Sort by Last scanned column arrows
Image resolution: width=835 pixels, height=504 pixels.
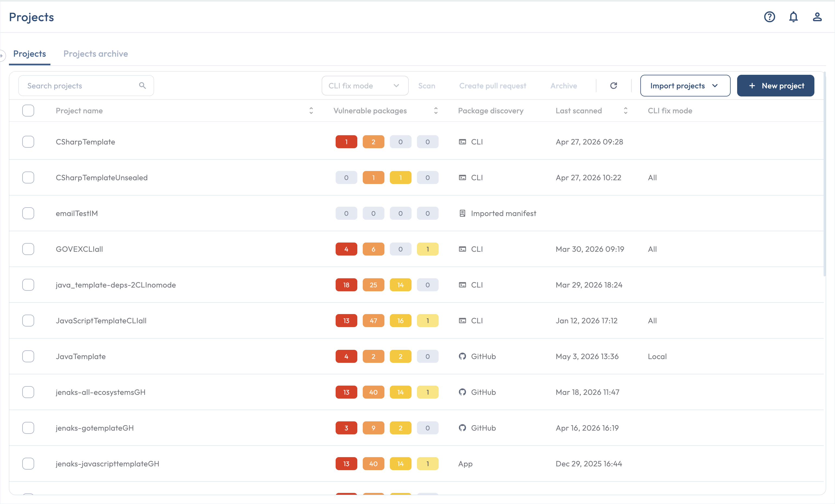coord(626,111)
